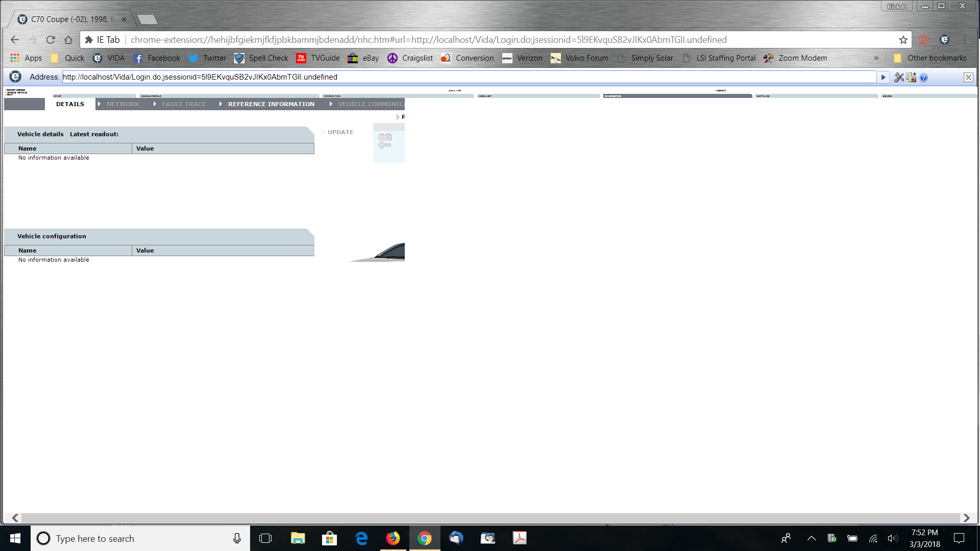The height and width of the screenshot is (551, 980).
Task: Click horizontal scrollbar right arrow
Action: [x=966, y=518]
